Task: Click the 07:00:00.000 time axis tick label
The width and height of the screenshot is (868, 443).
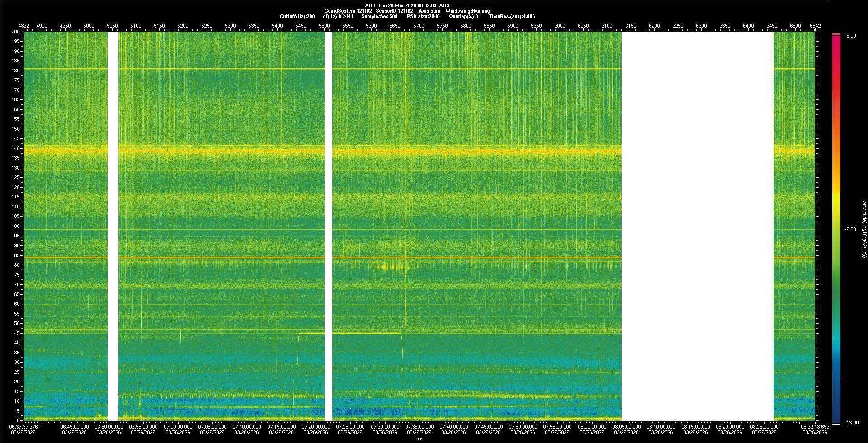Action: pyautogui.click(x=178, y=426)
